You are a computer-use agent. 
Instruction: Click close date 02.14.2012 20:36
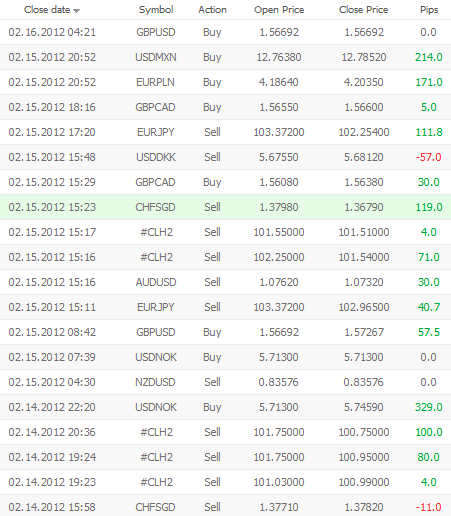coord(52,432)
